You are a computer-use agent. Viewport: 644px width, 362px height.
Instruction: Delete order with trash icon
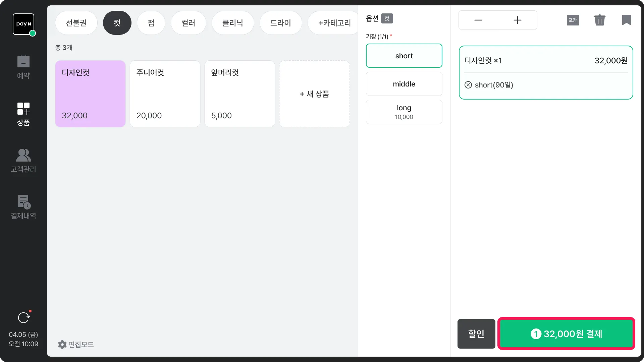599,20
